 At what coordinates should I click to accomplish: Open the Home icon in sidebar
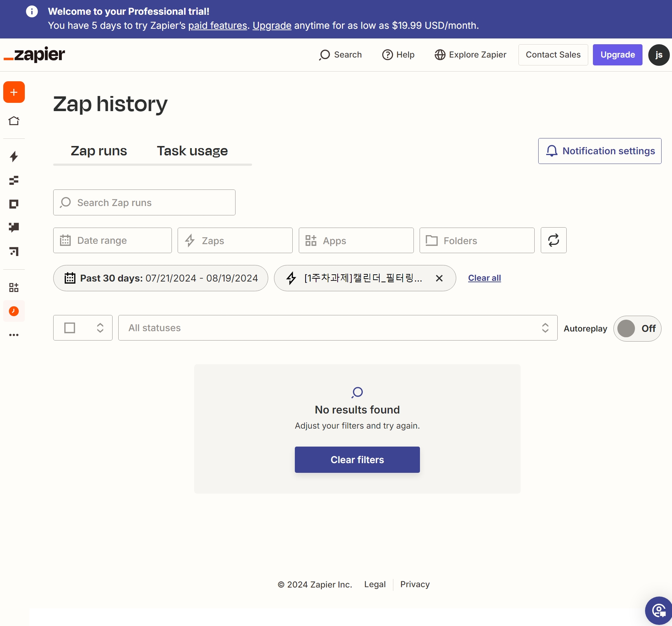[14, 121]
